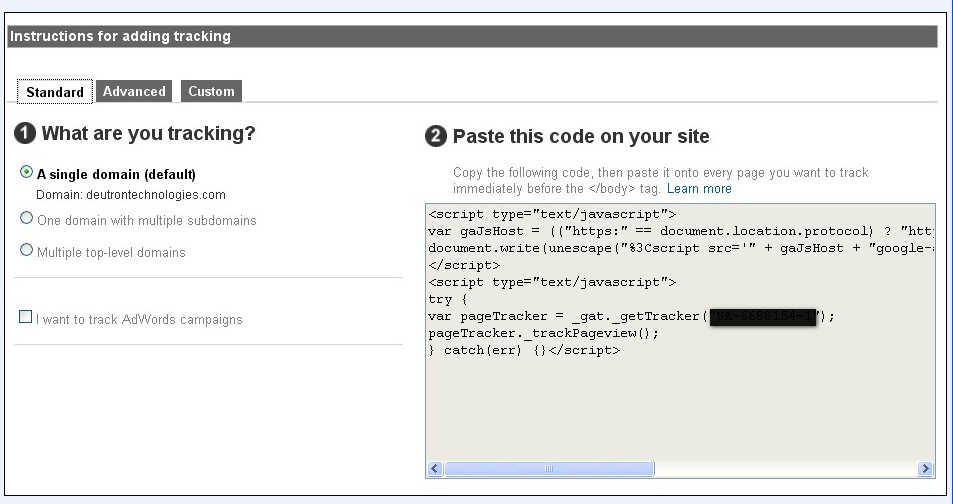Image resolution: width=953 pixels, height=504 pixels.
Task: Enable 'I want to track AdWords campaigns' checkbox
Action: click(25, 318)
